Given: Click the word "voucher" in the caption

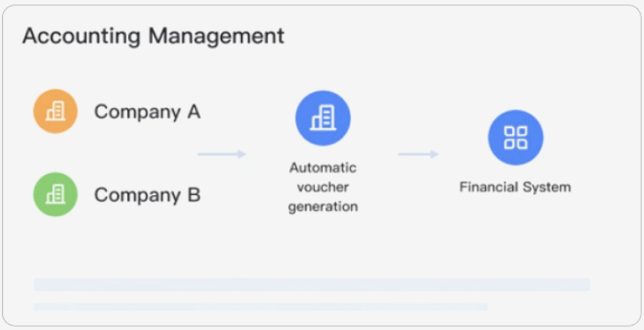Looking at the screenshot, I should coord(323,187).
